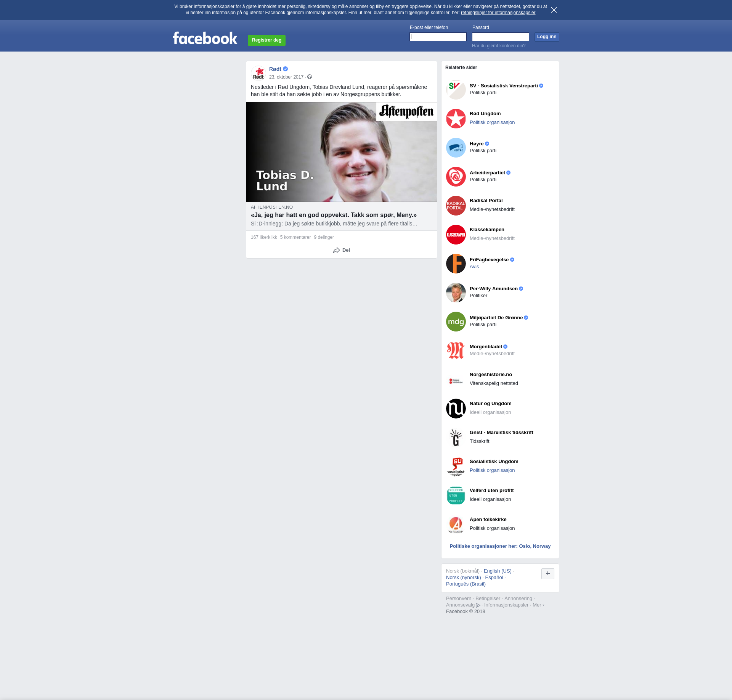The image size is (732, 700).
Task: Open Morgenbladet logo
Action: pos(456,351)
